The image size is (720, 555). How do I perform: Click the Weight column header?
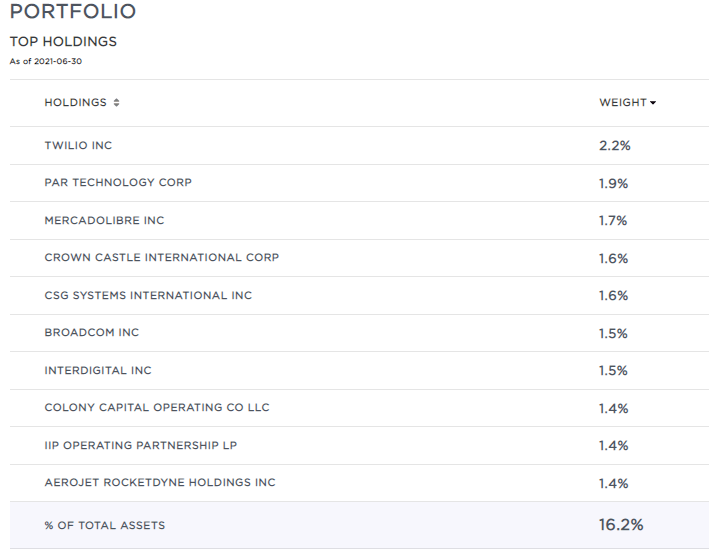click(x=622, y=103)
